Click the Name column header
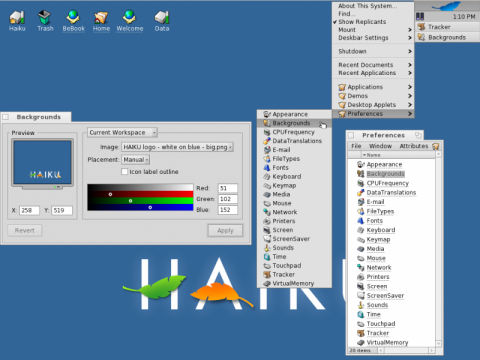480x360 pixels. (x=398, y=155)
